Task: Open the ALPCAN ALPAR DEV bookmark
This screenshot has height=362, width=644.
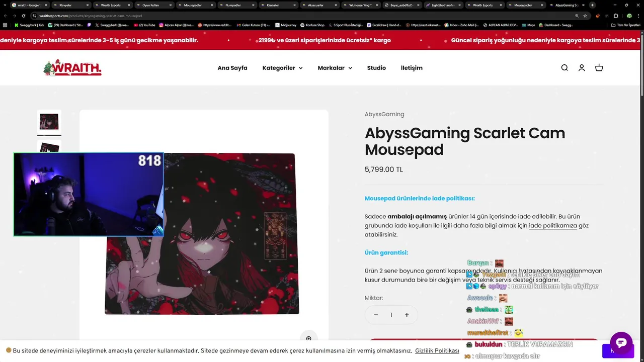Action: [x=500, y=25]
